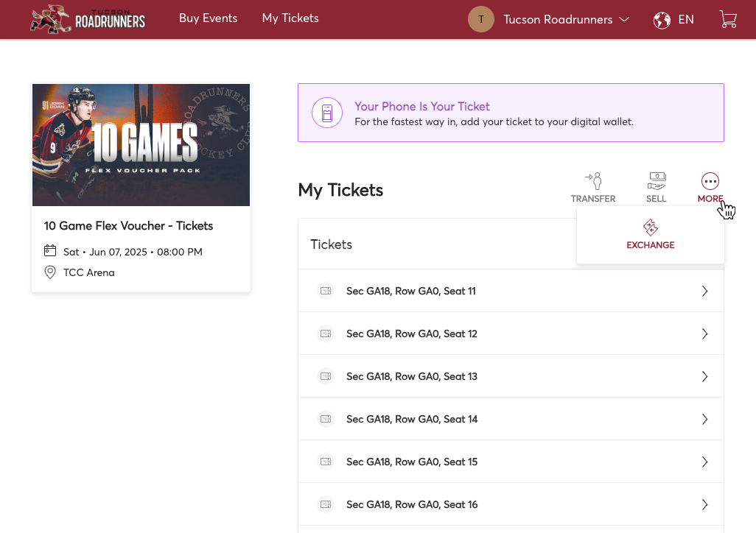
Task: Click the location pin beside TCC Arena
Action: 50,272
